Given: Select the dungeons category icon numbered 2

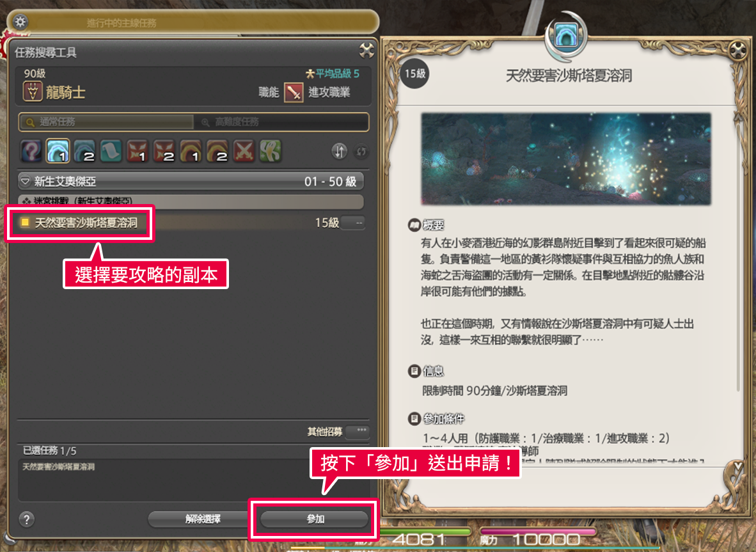Looking at the screenshot, I should [x=85, y=151].
